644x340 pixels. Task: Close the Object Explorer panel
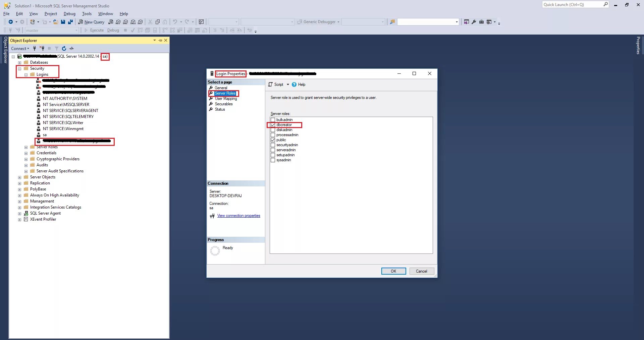[166, 40]
